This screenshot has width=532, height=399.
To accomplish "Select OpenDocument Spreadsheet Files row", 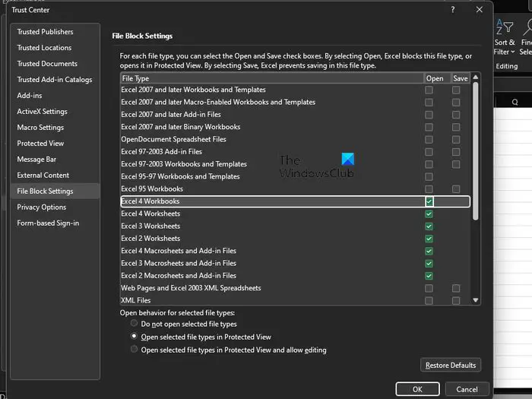I will [x=295, y=139].
